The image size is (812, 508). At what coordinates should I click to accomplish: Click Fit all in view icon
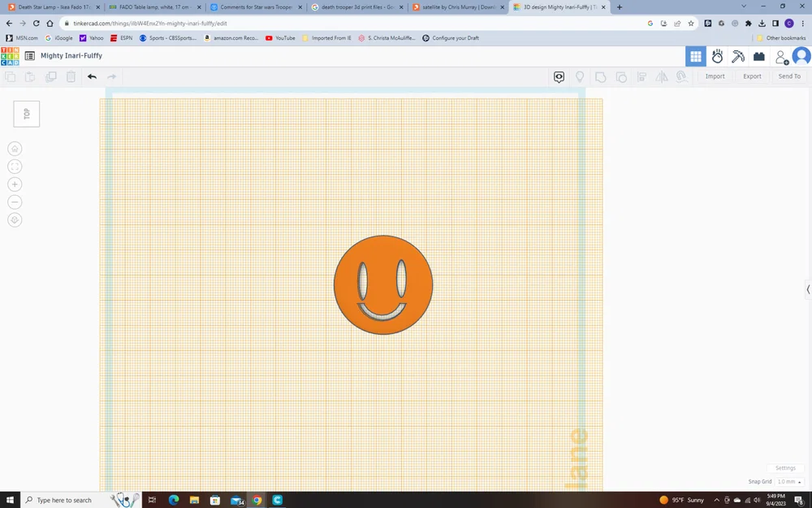pyautogui.click(x=15, y=167)
